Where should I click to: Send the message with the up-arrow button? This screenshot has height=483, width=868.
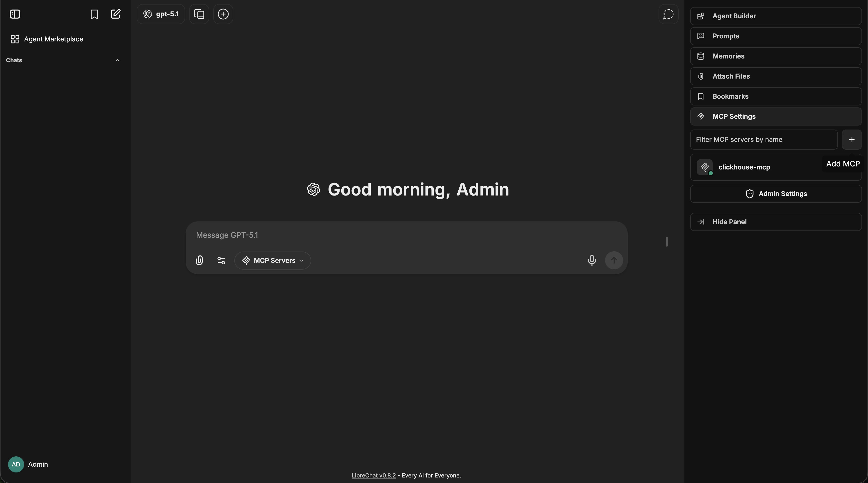pos(614,260)
